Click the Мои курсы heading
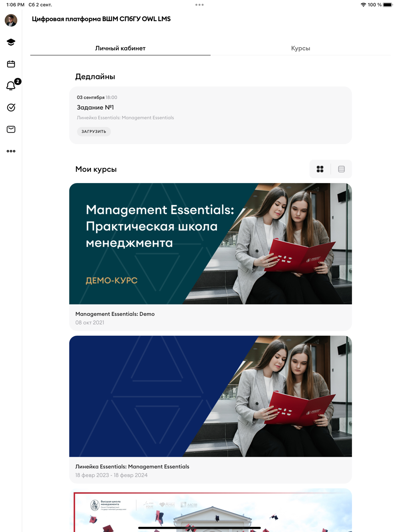 click(x=96, y=169)
